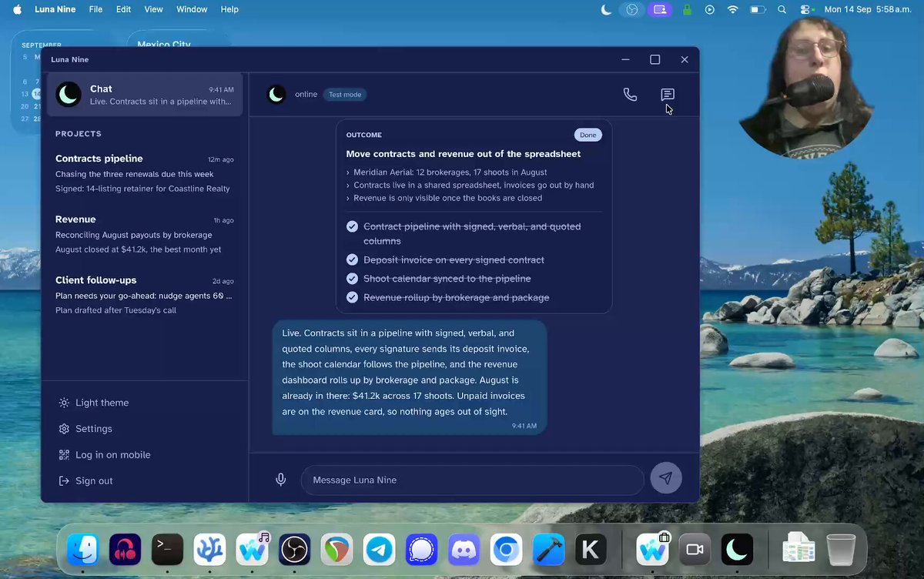The height and width of the screenshot is (579, 924).
Task: Open the File menu
Action: [x=95, y=9]
